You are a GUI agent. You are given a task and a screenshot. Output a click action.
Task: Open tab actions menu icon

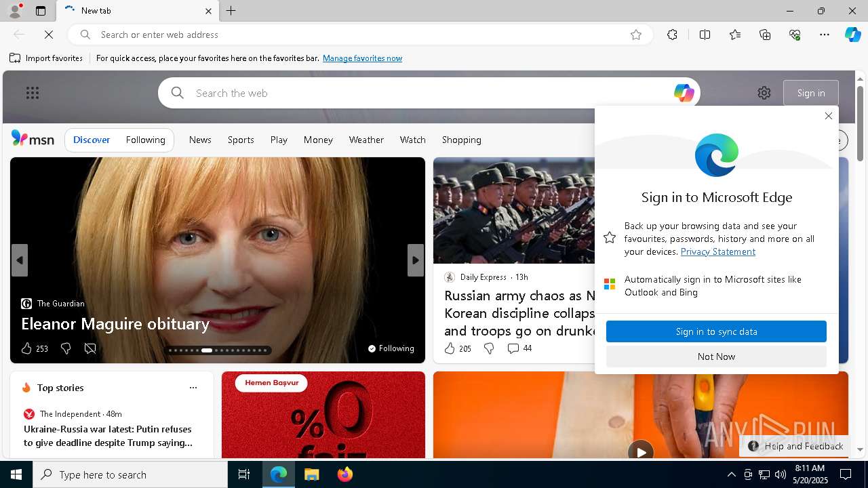[41, 11]
